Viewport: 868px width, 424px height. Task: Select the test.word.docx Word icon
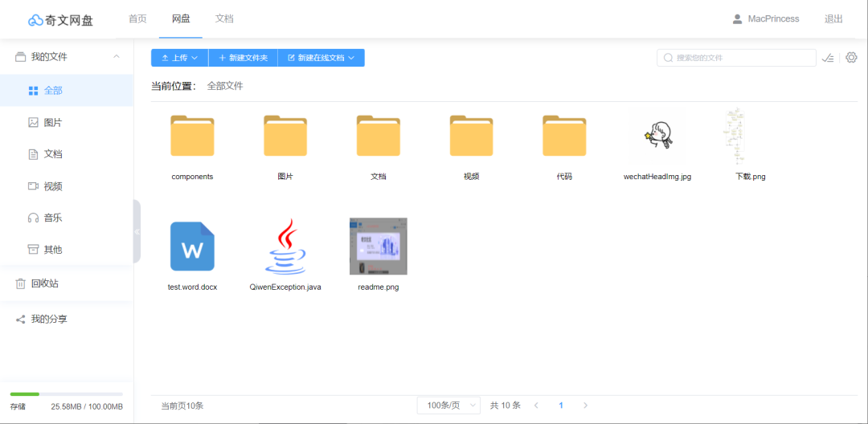(192, 246)
